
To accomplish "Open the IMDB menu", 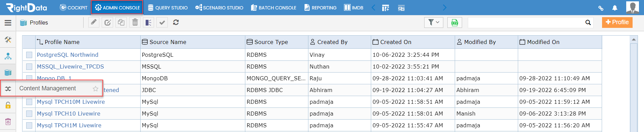I will point(354,7).
